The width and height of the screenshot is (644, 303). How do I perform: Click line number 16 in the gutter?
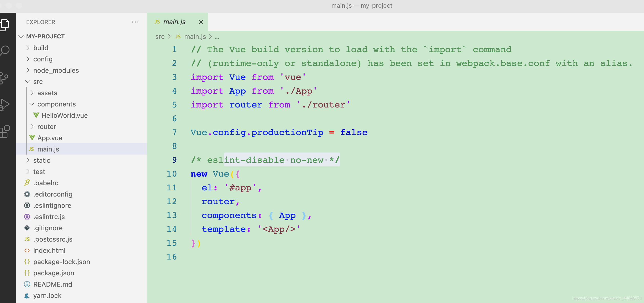[172, 257]
